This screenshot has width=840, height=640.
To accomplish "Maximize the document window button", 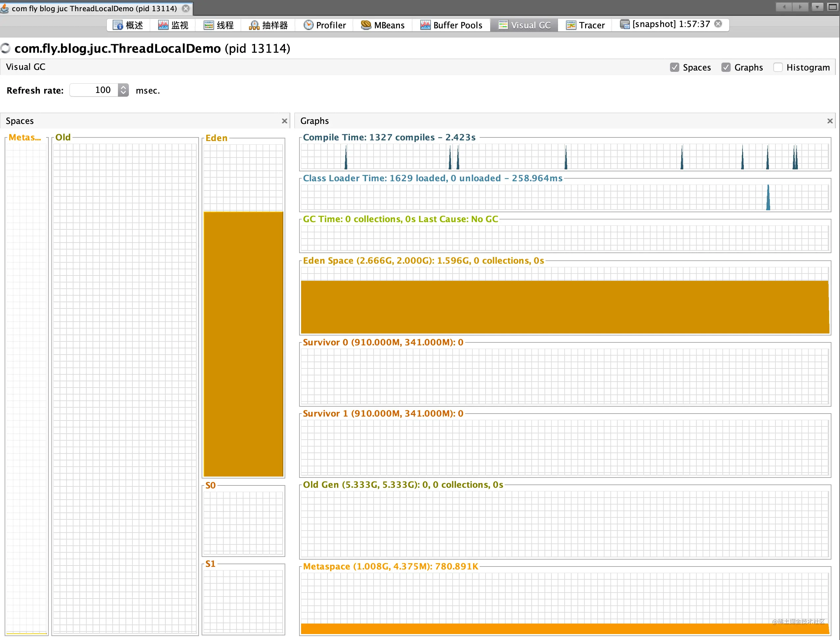I will click(833, 7).
